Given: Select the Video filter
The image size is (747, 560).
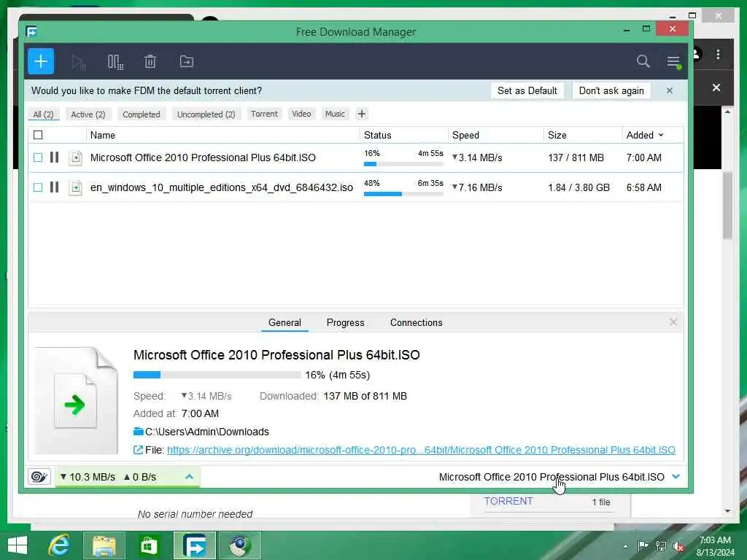Looking at the screenshot, I should click(301, 114).
